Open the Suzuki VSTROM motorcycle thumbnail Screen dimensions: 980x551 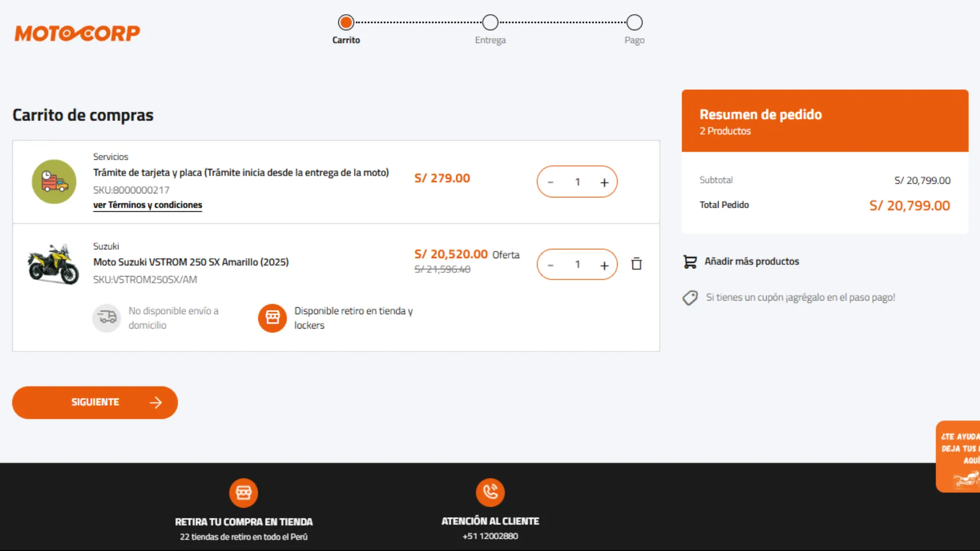(53, 264)
